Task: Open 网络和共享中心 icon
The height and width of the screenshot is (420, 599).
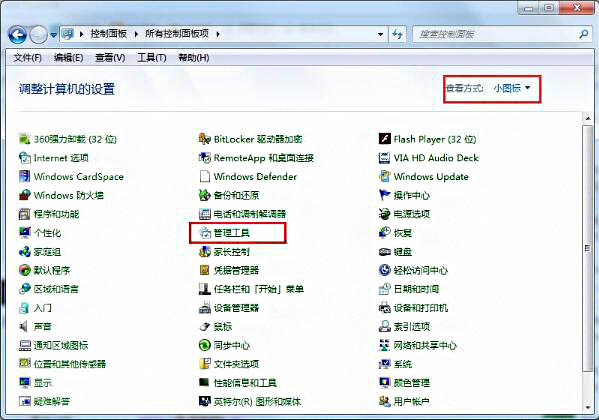Action: click(384, 345)
